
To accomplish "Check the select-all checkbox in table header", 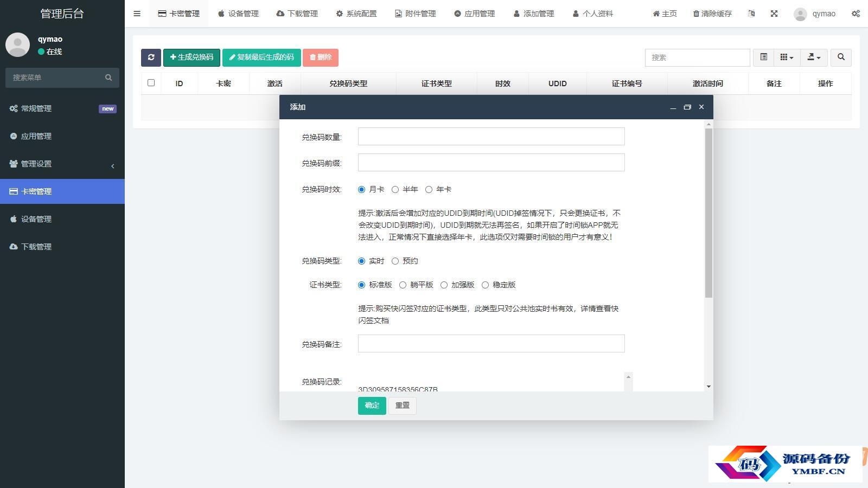I will 151,83.
